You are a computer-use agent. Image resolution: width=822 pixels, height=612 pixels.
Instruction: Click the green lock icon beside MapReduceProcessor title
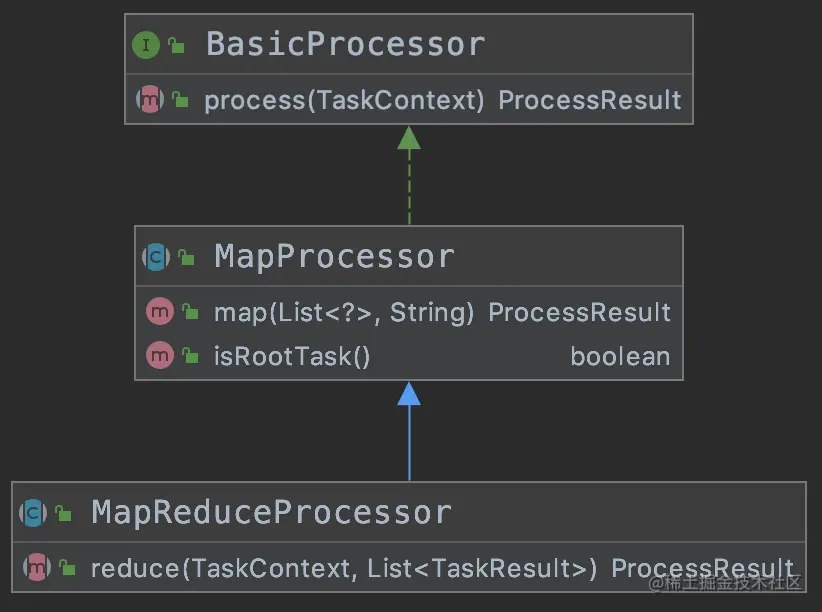coord(63,514)
